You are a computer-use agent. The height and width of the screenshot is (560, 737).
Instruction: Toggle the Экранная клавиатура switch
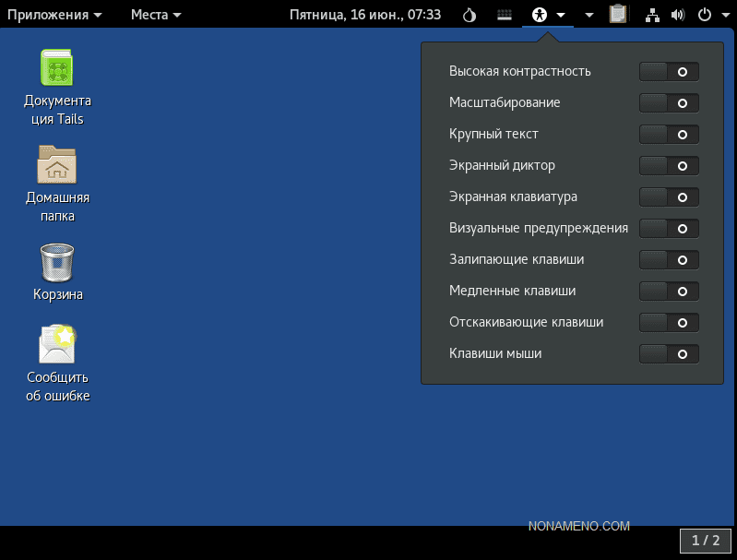[668, 197]
